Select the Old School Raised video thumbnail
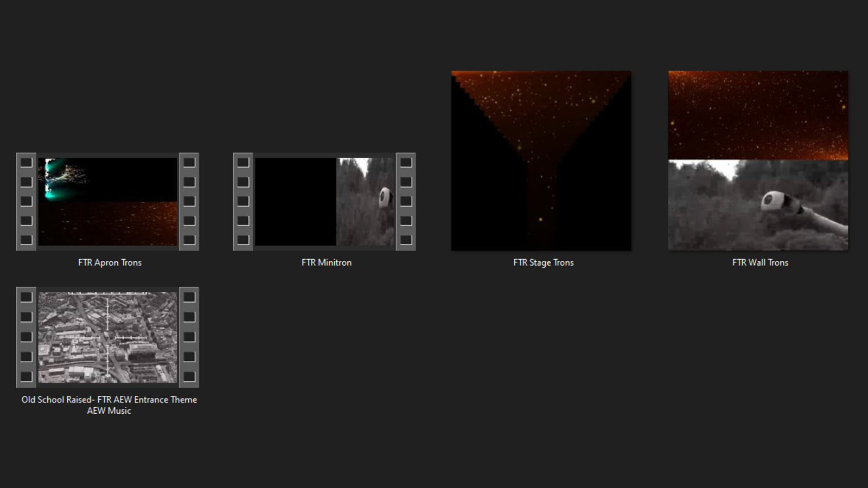The image size is (868, 488). click(x=107, y=337)
